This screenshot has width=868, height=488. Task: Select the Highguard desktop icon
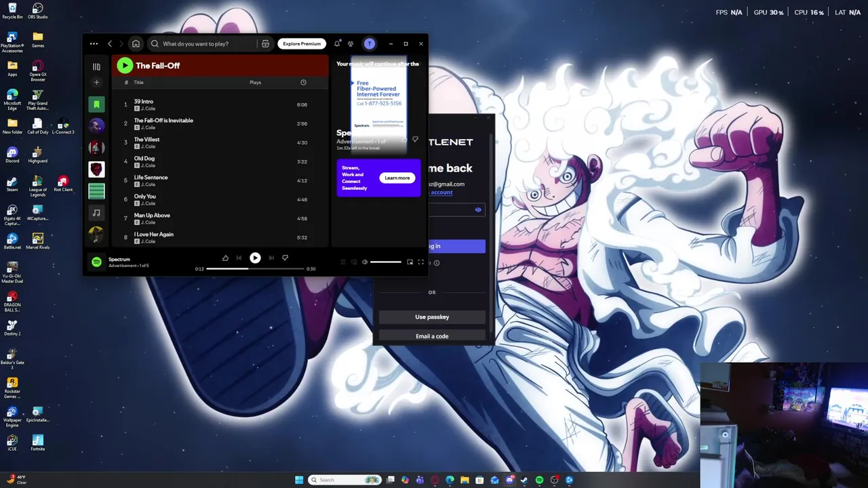point(38,155)
